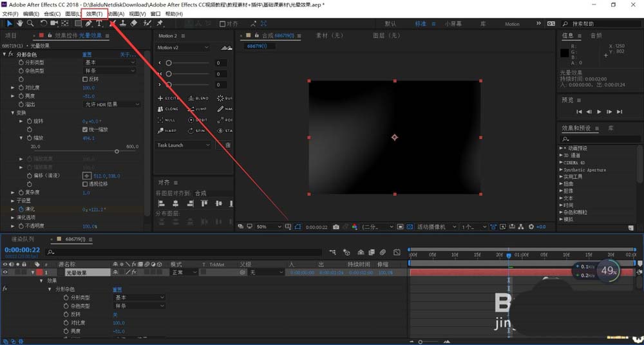Open the 编辑(E) menu

[x=31, y=14]
